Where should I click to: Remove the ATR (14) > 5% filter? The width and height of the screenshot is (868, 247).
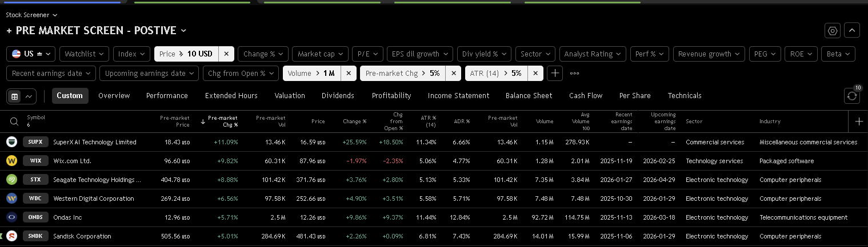click(x=535, y=73)
